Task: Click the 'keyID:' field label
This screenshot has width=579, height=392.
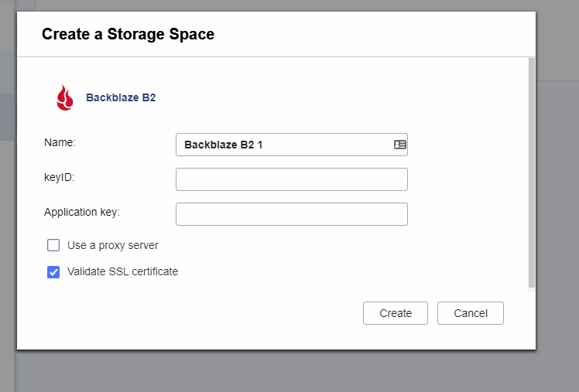Action: [x=59, y=177]
